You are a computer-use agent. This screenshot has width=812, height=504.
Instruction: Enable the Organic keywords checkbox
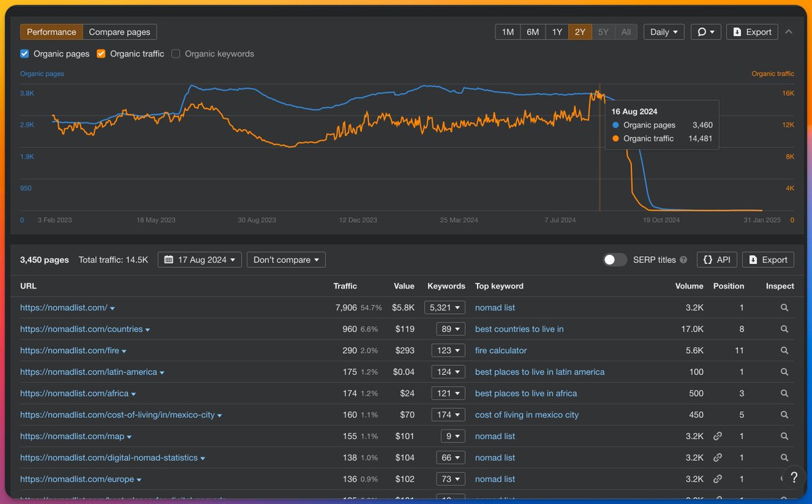[176, 53]
